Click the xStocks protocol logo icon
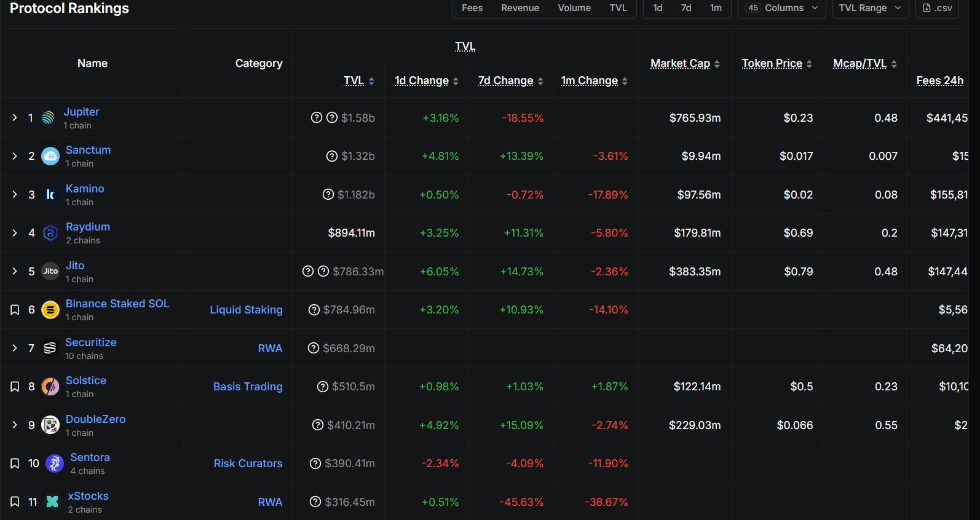Screen dimensions: 980x520 (x=52, y=502)
